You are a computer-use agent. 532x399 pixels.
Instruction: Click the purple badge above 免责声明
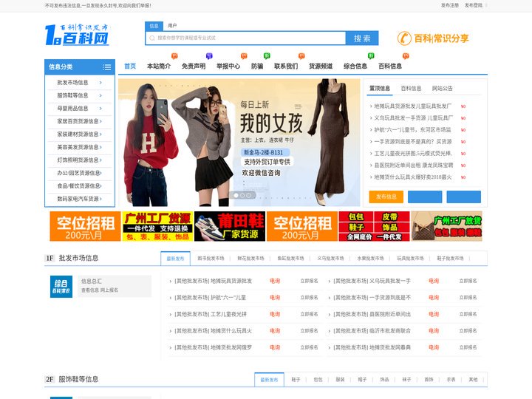[209, 56]
